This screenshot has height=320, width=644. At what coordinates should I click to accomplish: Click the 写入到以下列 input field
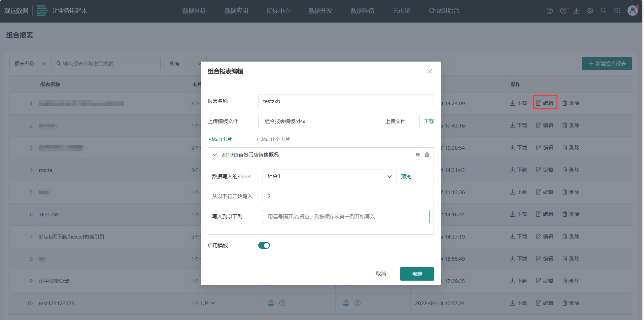(346, 216)
